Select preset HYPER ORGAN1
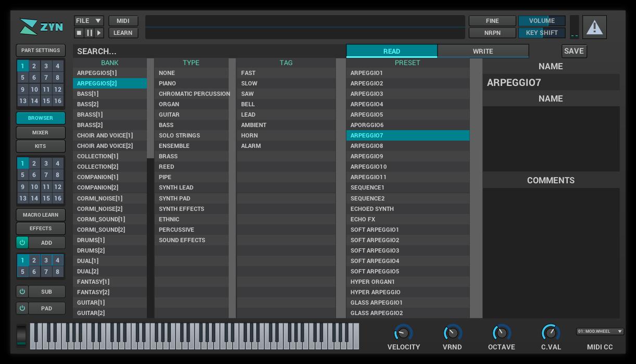636x364 pixels. coord(408,282)
